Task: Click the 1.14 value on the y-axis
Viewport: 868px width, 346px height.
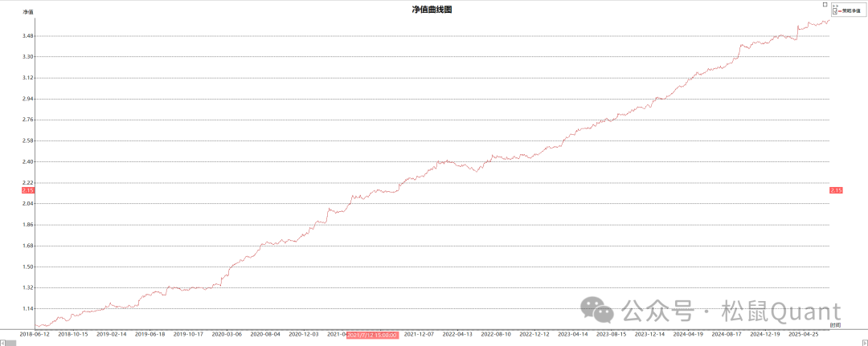Action: pos(28,308)
